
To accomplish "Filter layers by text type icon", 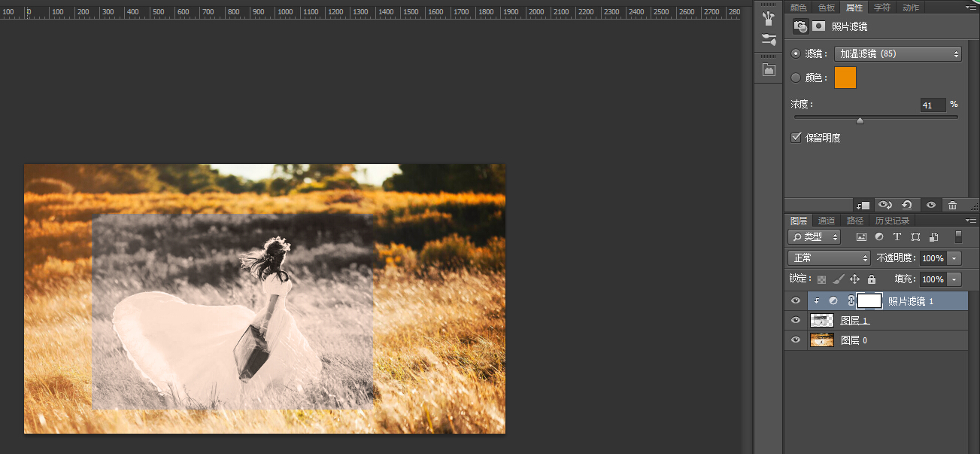I will coord(897,237).
